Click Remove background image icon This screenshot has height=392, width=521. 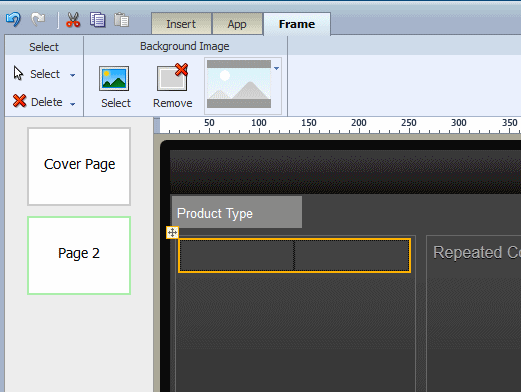[x=173, y=77]
